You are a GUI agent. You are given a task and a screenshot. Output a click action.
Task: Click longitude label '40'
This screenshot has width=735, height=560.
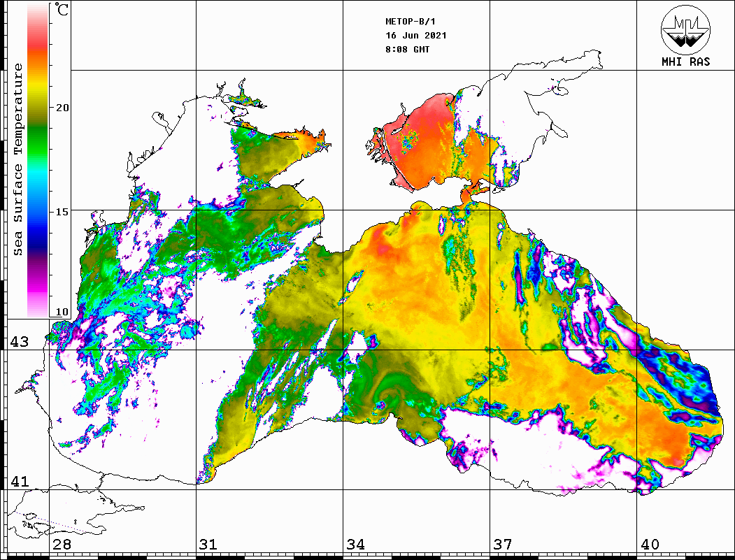pos(650,544)
